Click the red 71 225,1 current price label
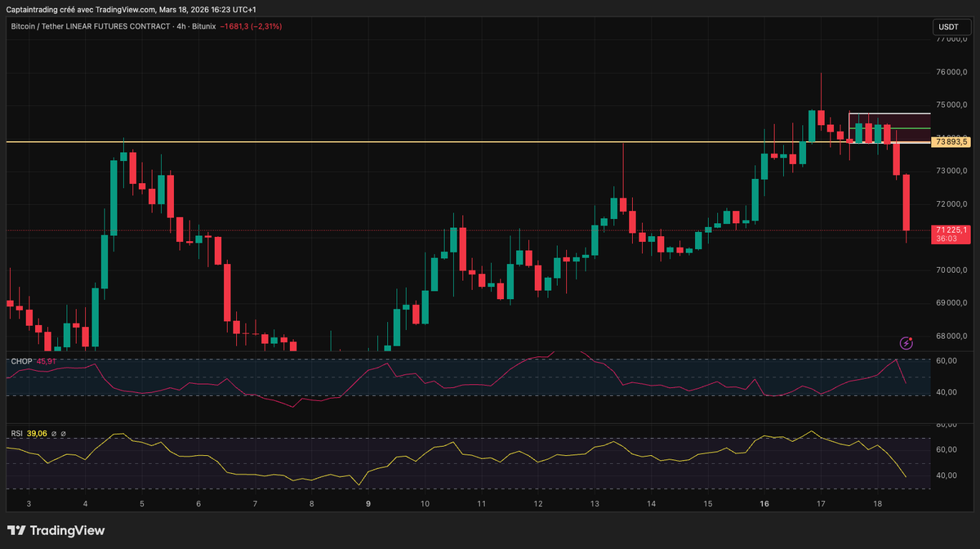980x549 pixels. (x=951, y=230)
